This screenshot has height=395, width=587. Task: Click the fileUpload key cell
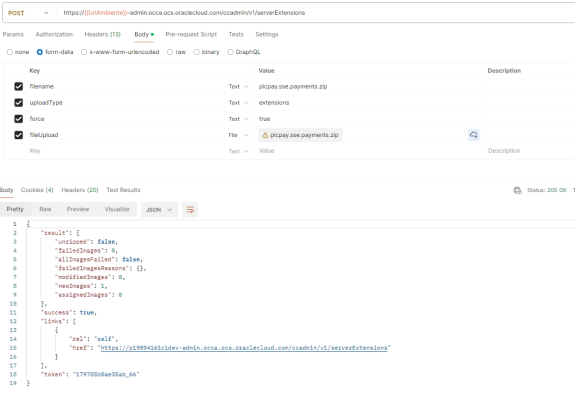click(x=125, y=135)
